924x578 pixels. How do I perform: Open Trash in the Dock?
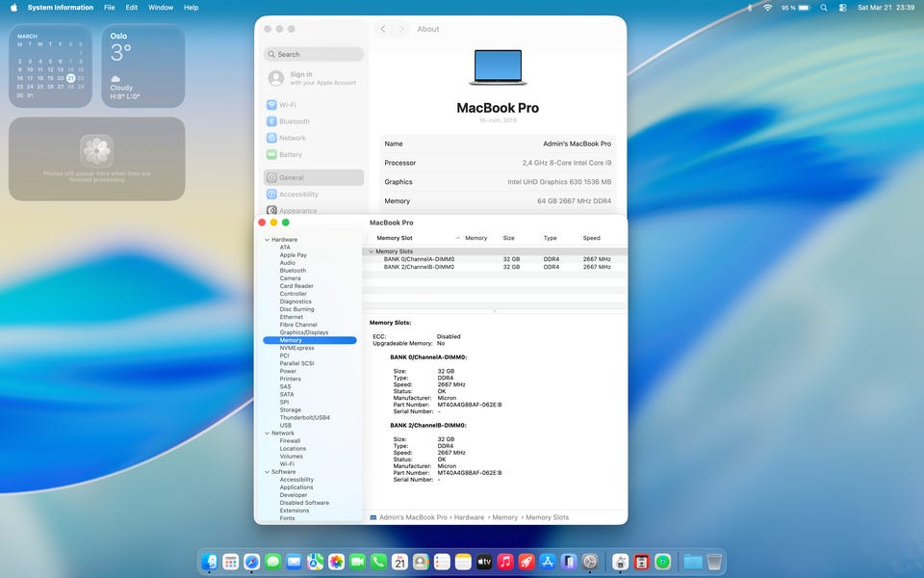(x=714, y=561)
